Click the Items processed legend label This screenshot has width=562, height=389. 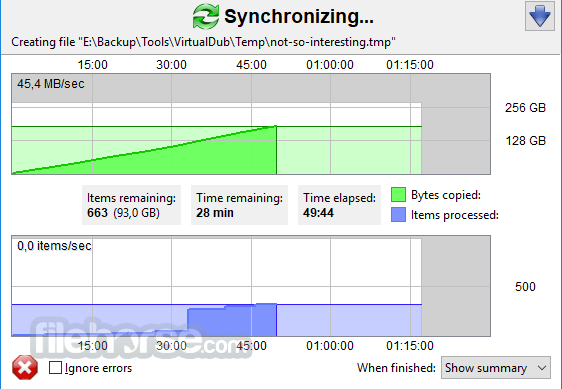pos(455,215)
